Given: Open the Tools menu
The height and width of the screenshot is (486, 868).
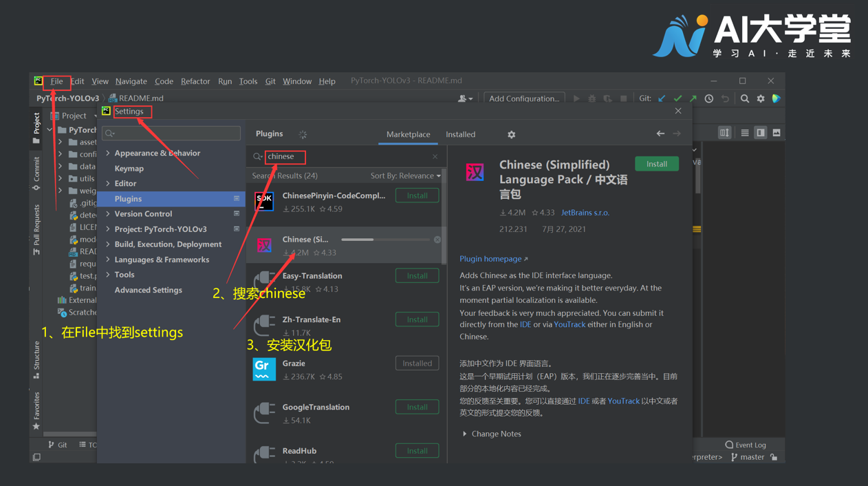Looking at the screenshot, I should (x=248, y=81).
